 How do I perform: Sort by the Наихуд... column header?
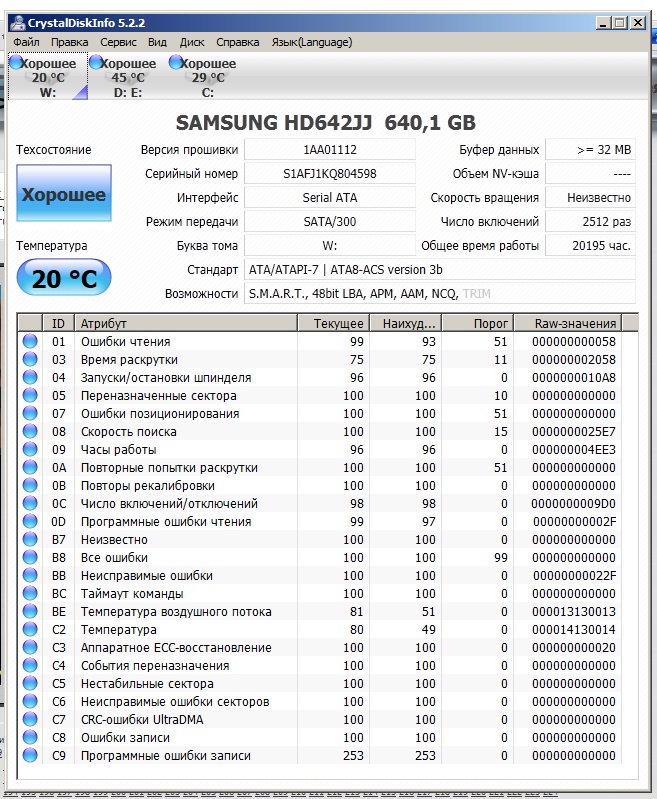[x=406, y=324]
